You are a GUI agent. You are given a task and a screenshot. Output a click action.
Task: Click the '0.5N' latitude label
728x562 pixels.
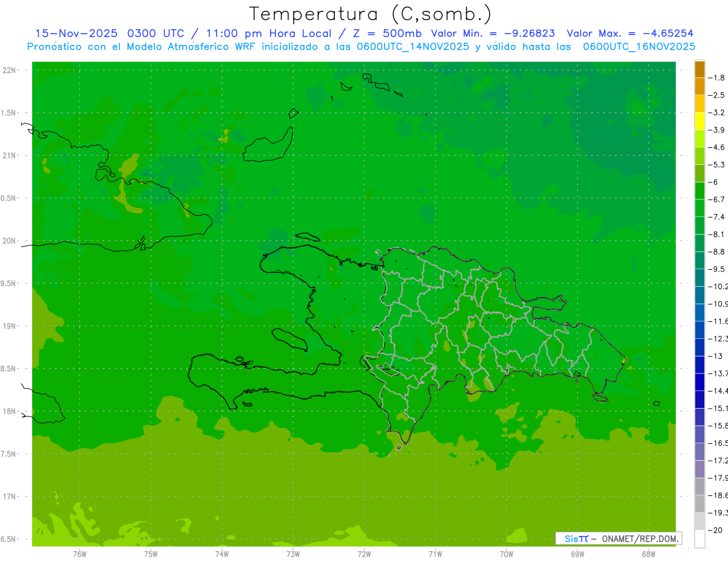[8, 198]
